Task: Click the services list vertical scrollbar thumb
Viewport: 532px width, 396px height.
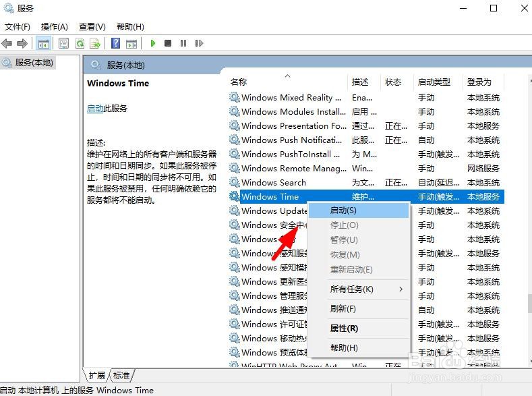Action: tap(529, 303)
